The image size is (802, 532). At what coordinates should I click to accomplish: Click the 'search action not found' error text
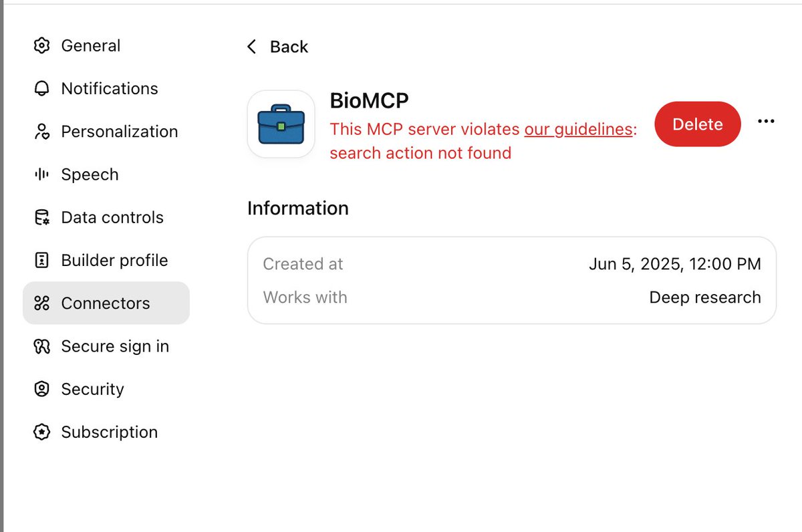[x=420, y=153]
